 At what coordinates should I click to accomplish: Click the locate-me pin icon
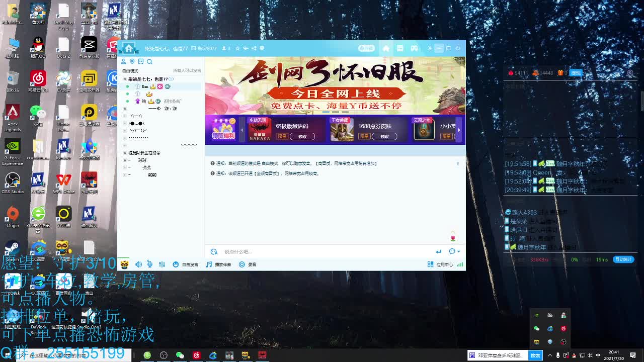132,61
